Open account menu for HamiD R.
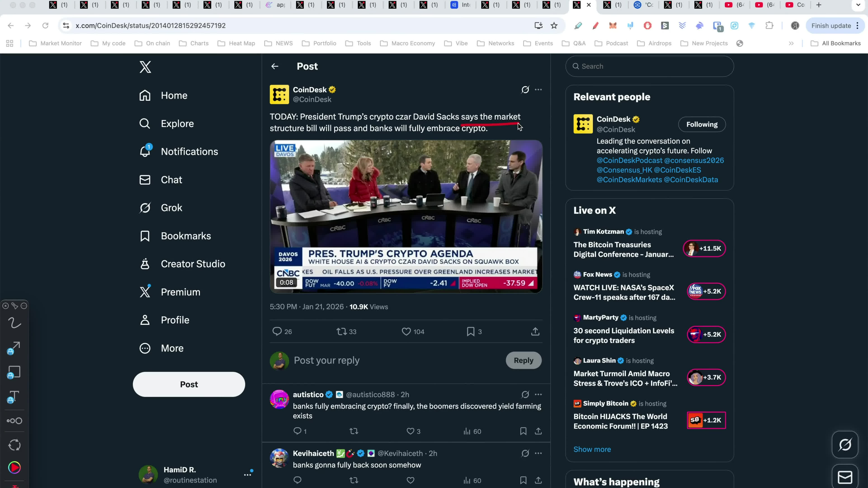868x488 pixels. 196,474
